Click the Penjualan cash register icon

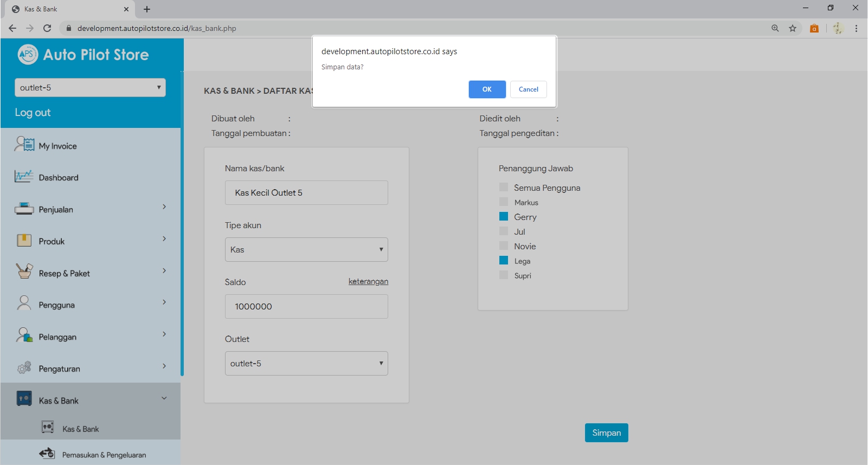(x=24, y=209)
